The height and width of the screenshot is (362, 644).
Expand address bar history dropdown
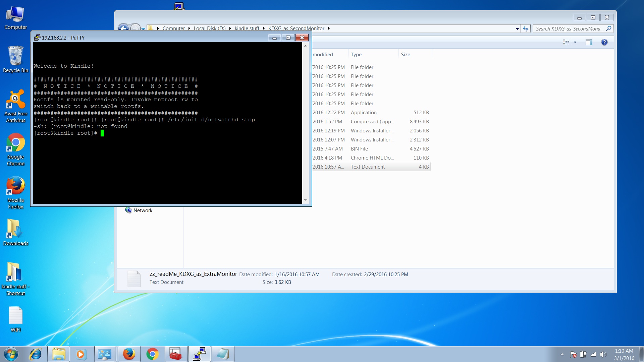(517, 29)
